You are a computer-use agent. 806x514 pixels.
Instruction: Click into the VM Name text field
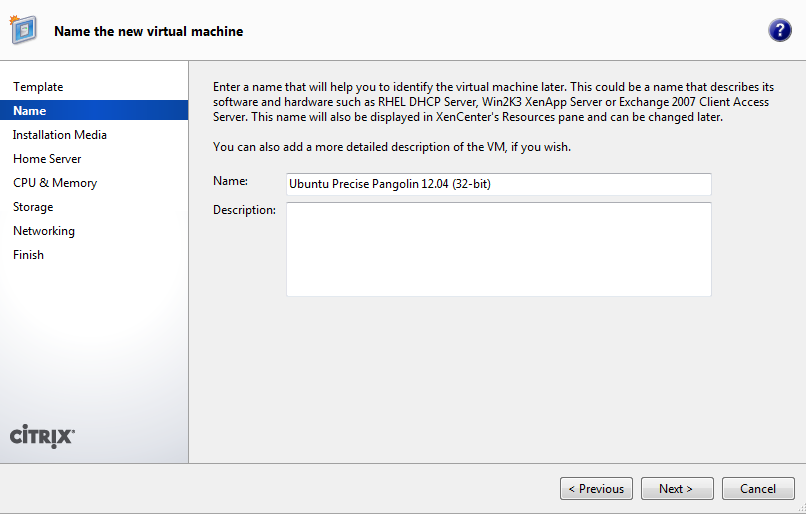coord(498,184)
